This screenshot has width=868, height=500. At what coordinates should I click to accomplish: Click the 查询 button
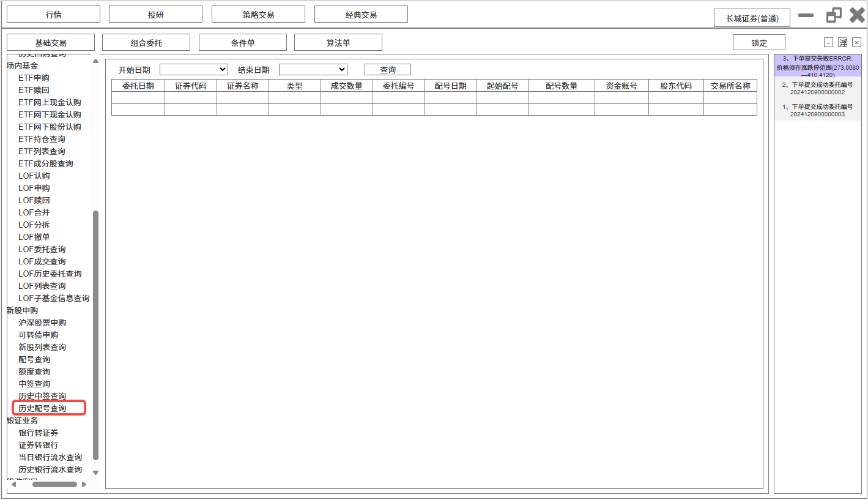coord(388,70)
